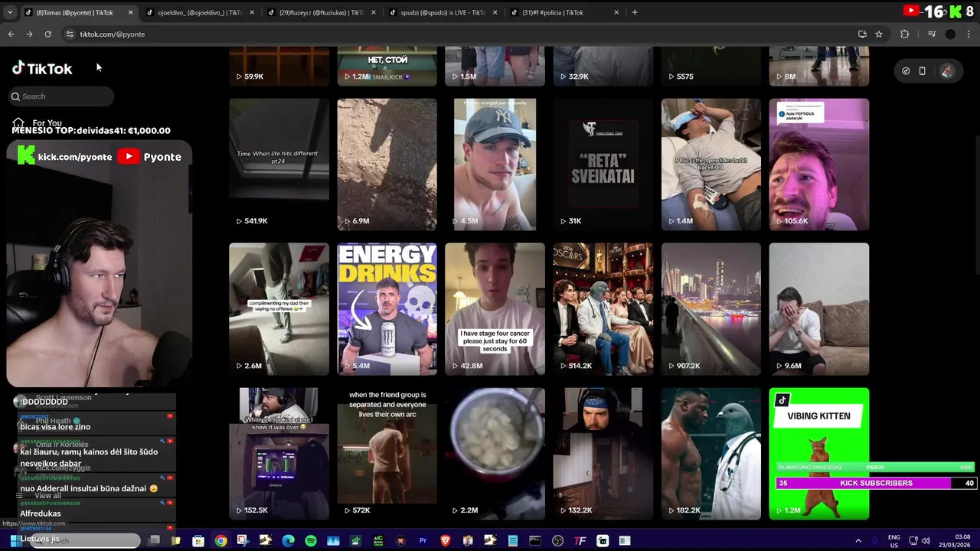Open a new tab with plus button
The height and width of the screenshot is (551, 980).
(635, 12)
